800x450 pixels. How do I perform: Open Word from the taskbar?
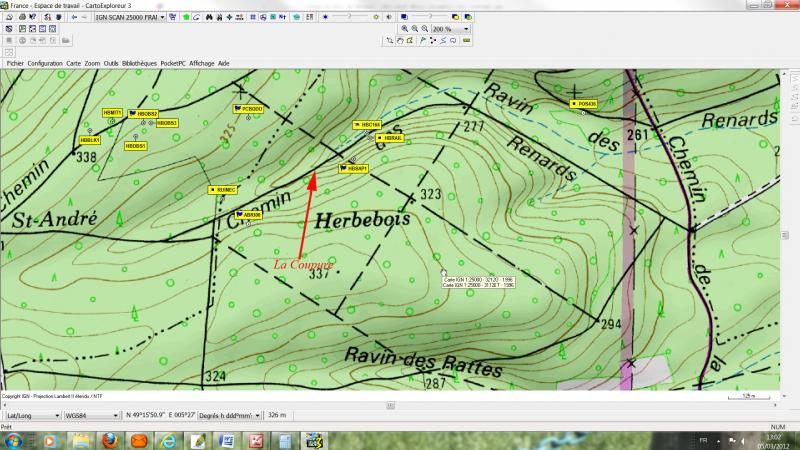[227, 441]
